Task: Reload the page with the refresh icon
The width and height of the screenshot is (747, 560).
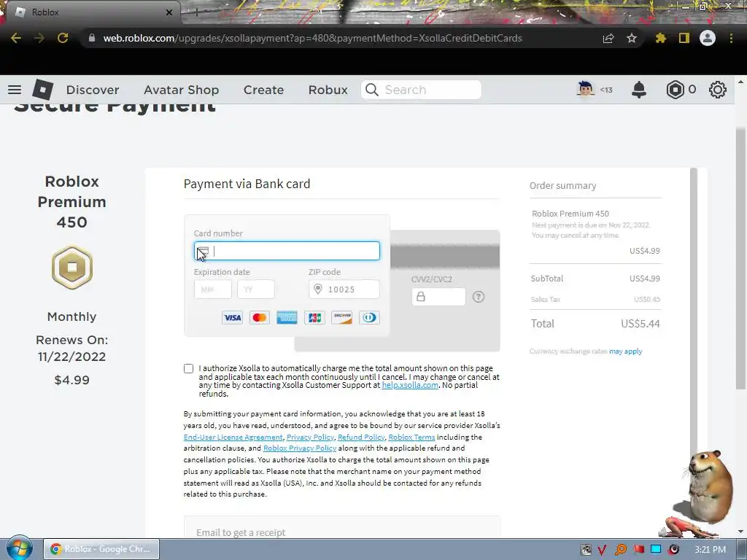Action: 63,38
